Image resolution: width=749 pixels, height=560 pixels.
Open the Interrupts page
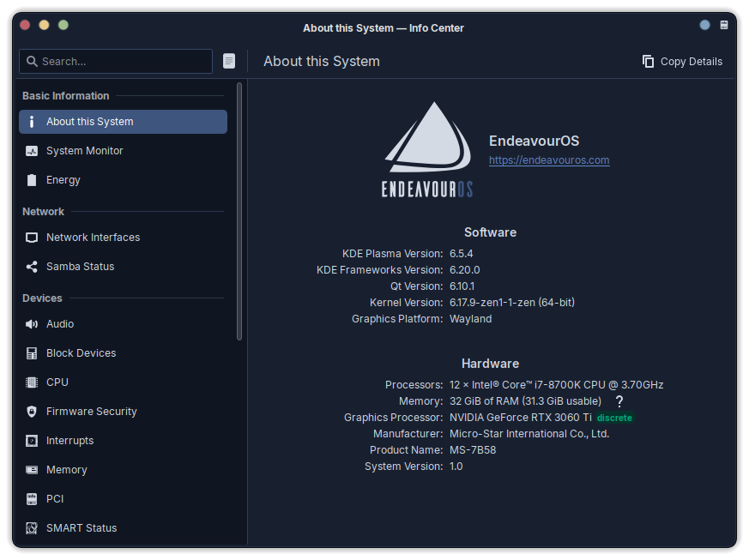pos(69,441)
